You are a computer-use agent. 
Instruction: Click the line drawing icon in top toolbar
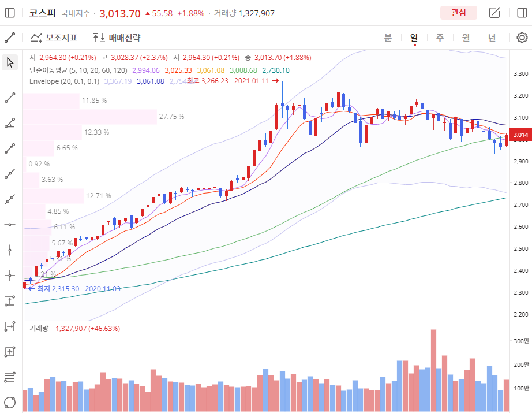click(x=10, y=38)
